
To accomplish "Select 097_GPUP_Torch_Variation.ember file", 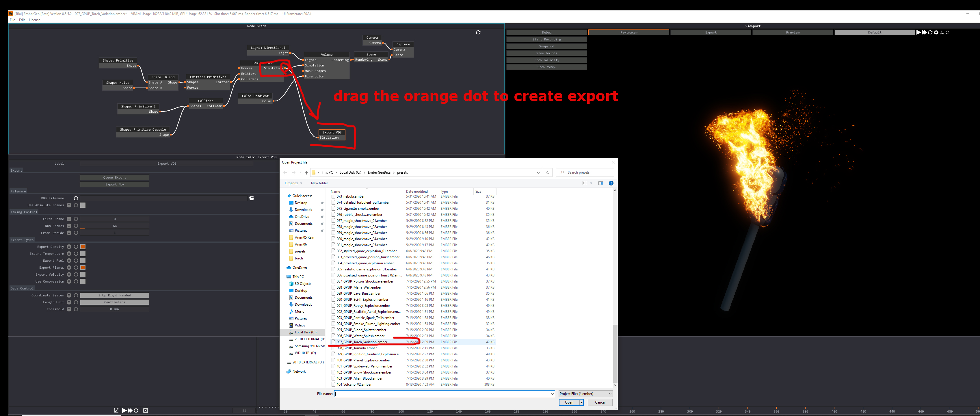I will tap(362, 342).
